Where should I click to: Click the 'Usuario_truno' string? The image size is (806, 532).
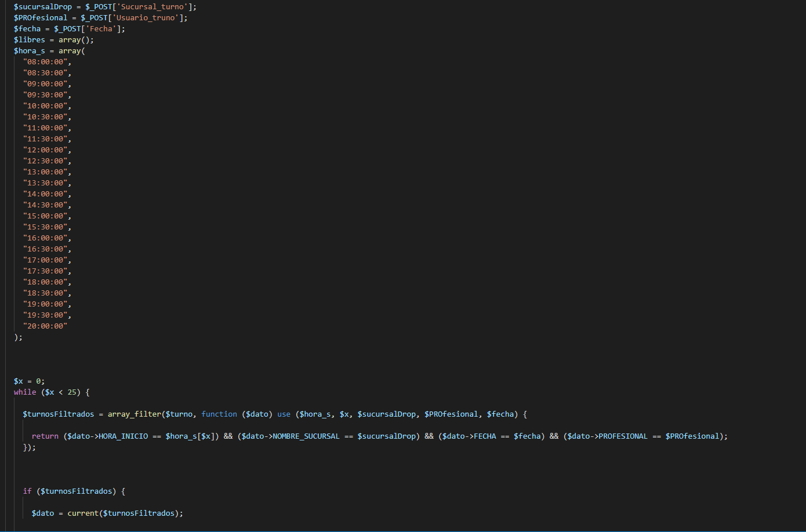pos(146,18)
